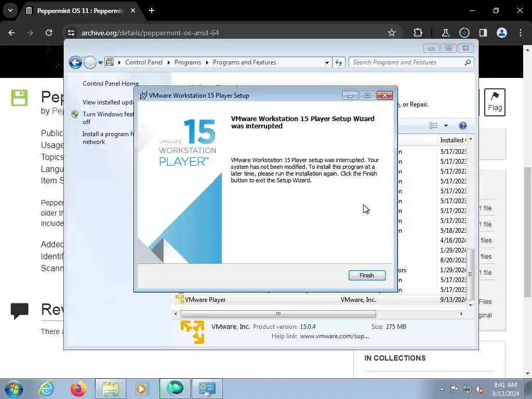
Task: Open Internet Explorer from taskbar
Action: tap(46, 389)
